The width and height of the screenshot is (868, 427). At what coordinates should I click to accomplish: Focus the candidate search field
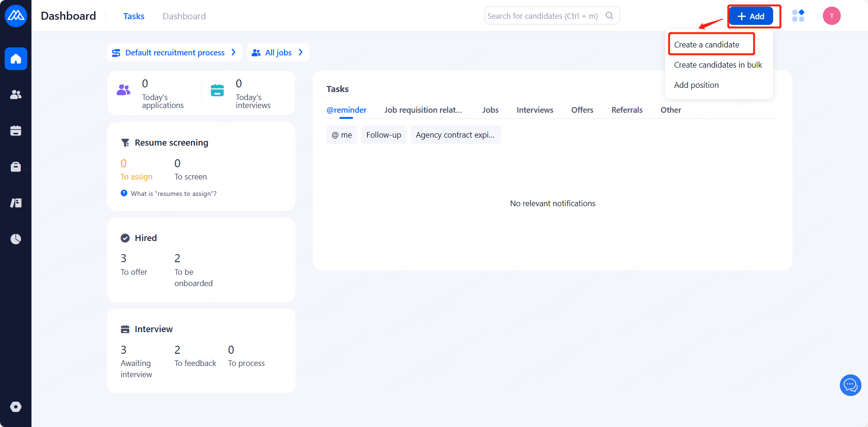545,16
